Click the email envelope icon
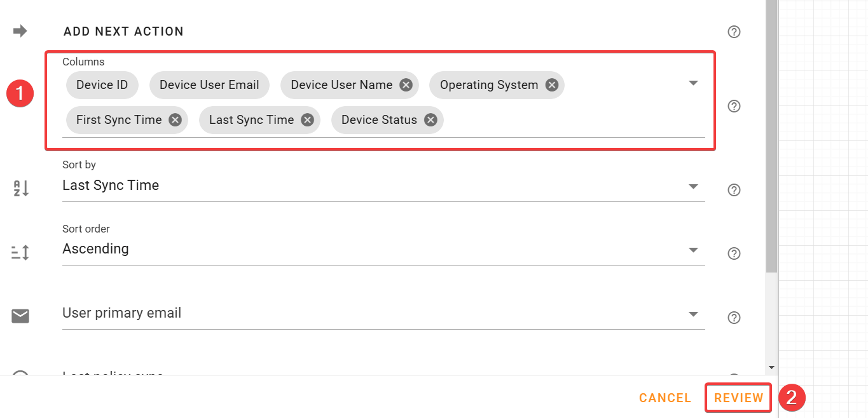This screenshot has height=418, width=868. 20,316
